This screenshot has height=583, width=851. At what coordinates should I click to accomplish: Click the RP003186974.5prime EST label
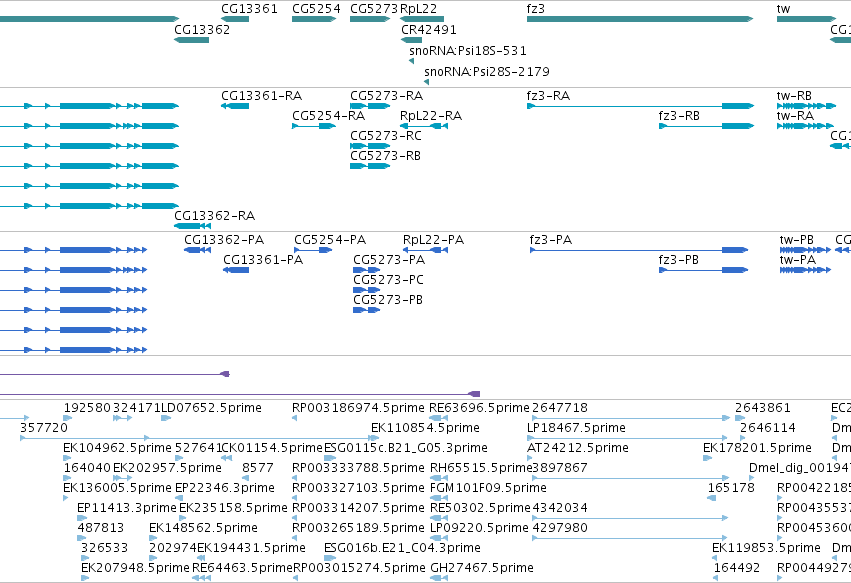tap(358, 408)
